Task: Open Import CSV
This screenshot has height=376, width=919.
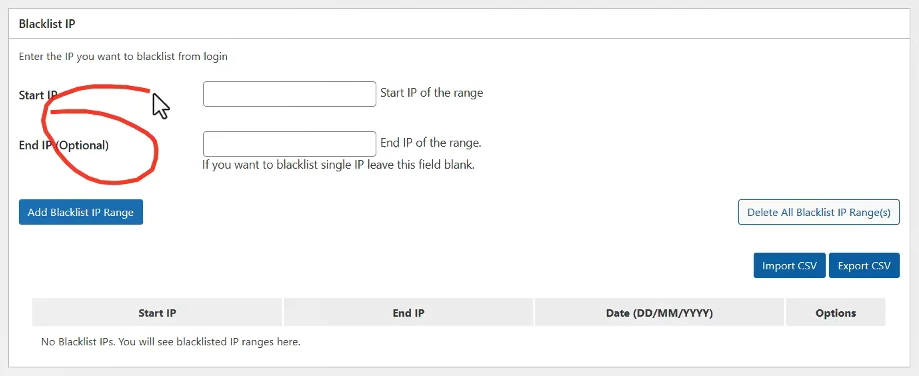Action: pos(789,265)
